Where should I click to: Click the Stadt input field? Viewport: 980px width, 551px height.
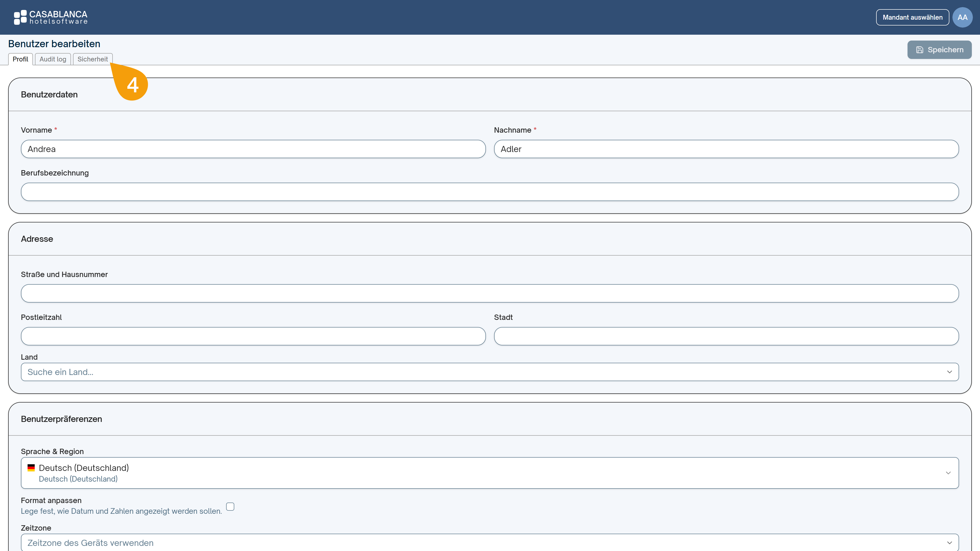(726, 336)
